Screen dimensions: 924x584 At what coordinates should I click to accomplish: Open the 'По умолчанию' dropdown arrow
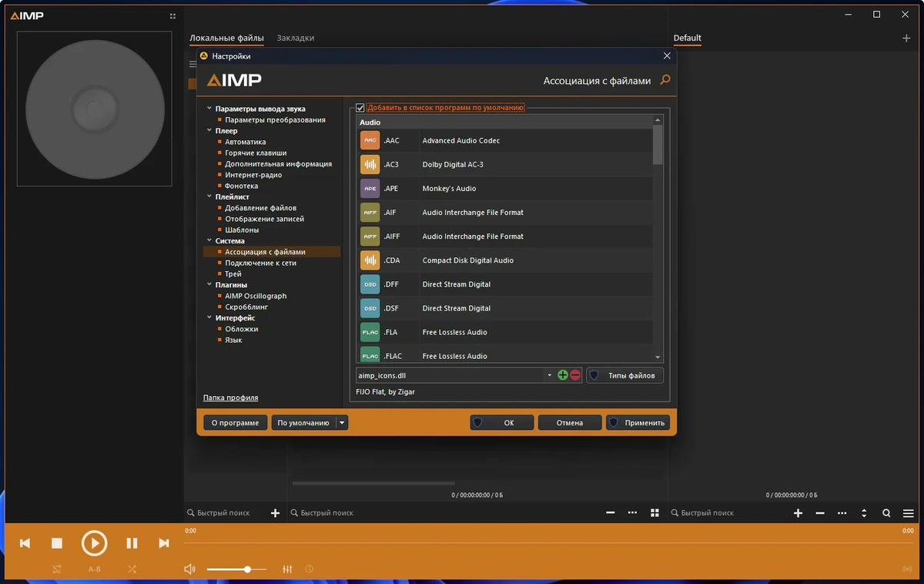click(x=343, y=422)
